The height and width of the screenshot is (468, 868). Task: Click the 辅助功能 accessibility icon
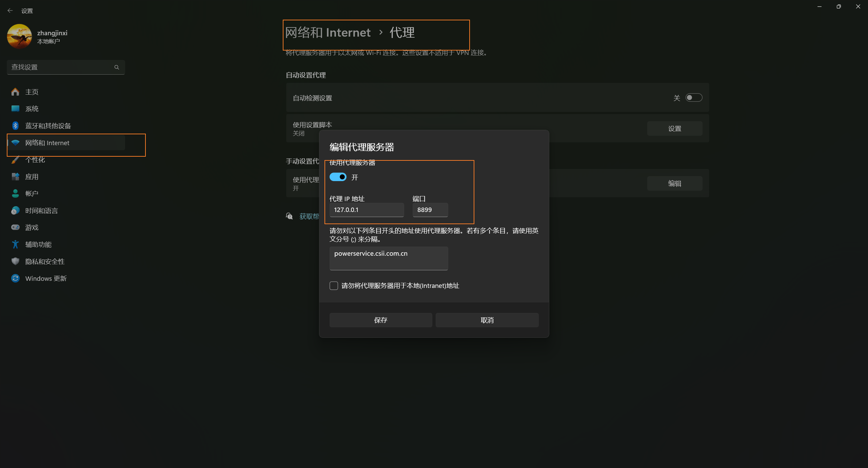click(15, 244)
